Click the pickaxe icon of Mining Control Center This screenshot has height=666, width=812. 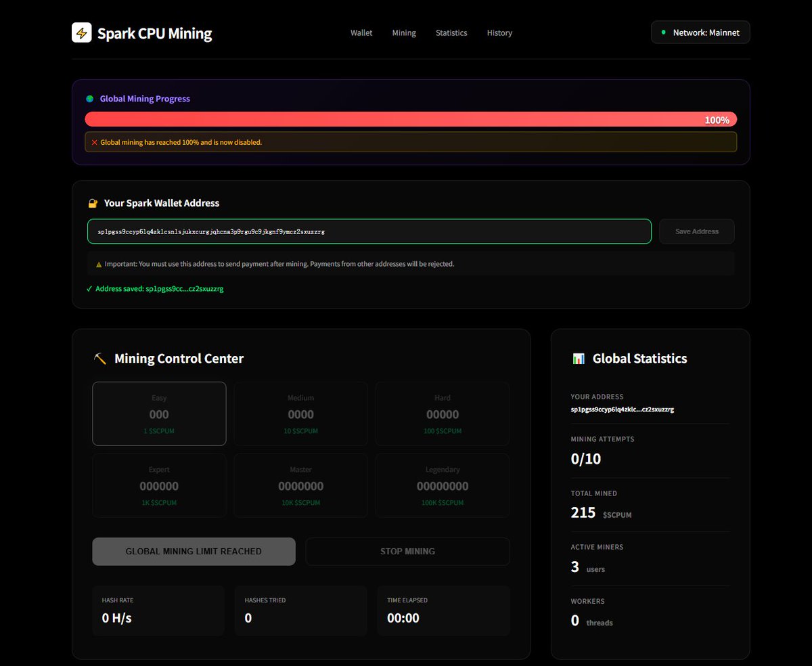(x=100, y=359)
